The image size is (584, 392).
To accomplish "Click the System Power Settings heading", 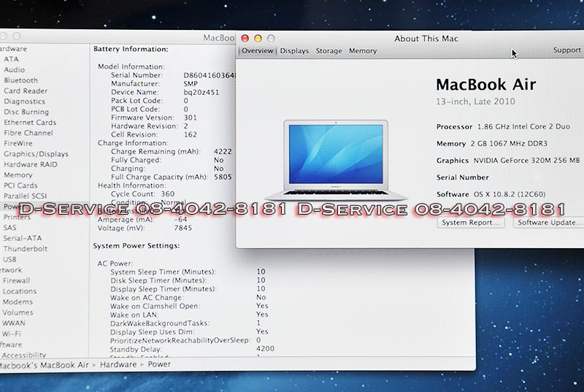I will coord(137,246).
